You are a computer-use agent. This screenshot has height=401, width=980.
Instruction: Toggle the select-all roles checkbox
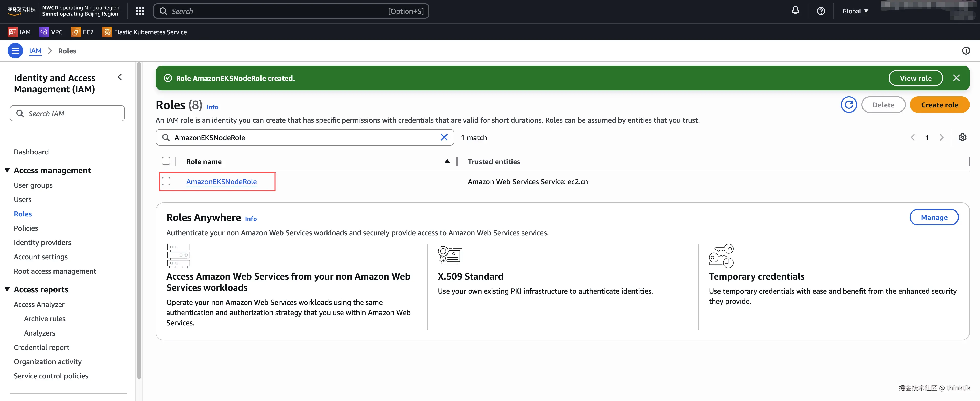(166, 161)
